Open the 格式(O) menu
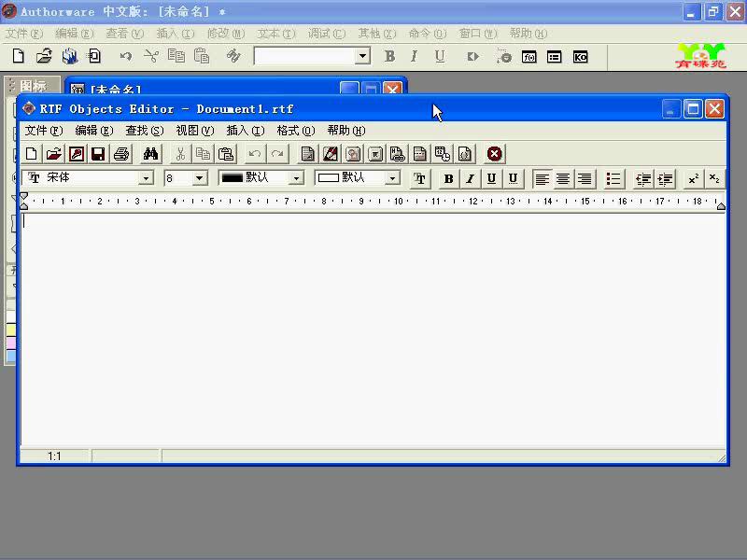The height and width of the screenshot is (560, 747). (296, 131)
